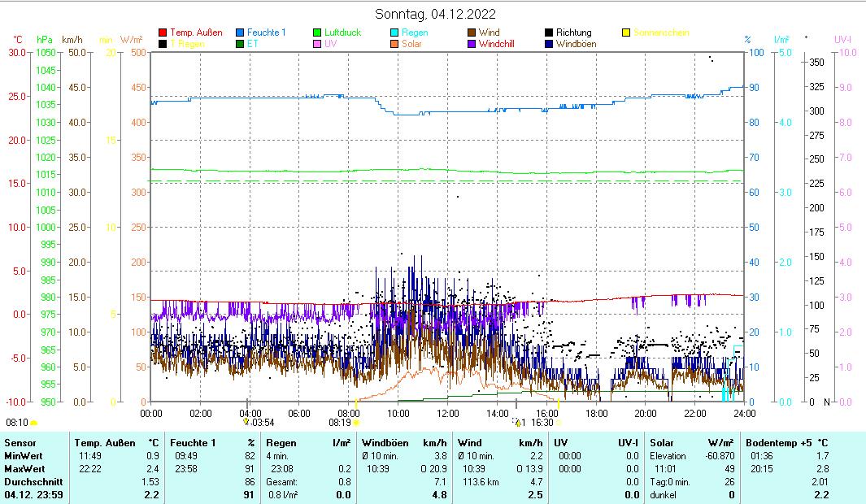The width and height of the screenshot is (866, 504).
Task: Click the black Richtung legend square
Action: pyautogui.click(x=549, y=33)
